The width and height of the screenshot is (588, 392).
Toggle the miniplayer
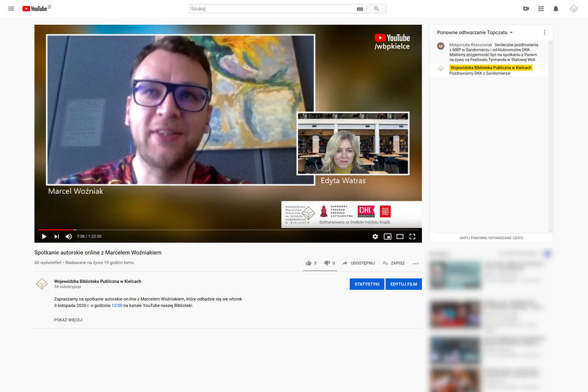(x=387, y=237)
